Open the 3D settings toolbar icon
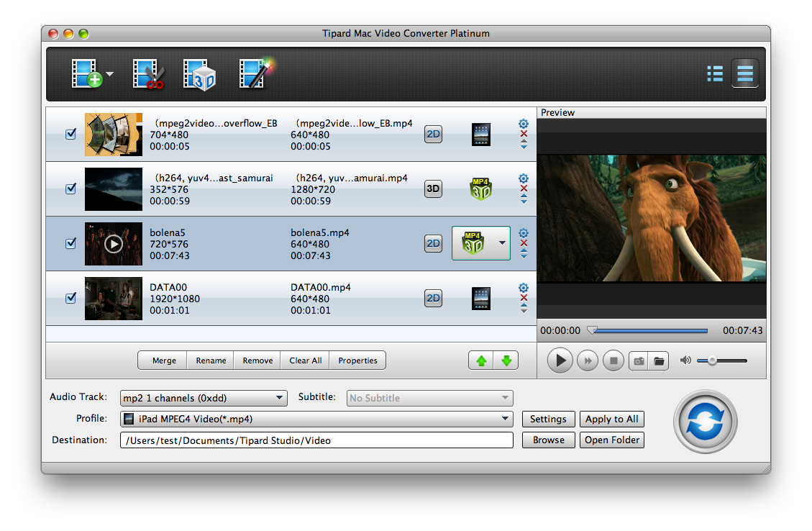The height and width of the screenshot is (531, 812). tap(199, 75)
